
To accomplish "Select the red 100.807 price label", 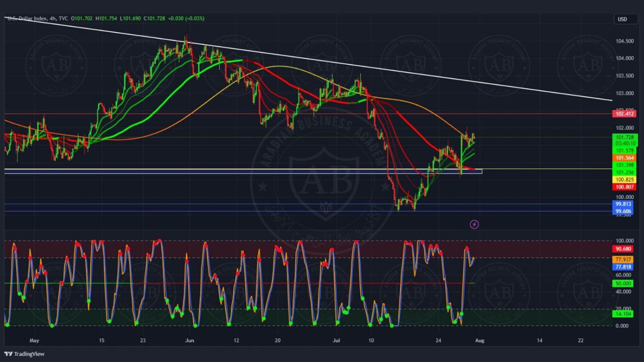I will (x=624, y=187).
